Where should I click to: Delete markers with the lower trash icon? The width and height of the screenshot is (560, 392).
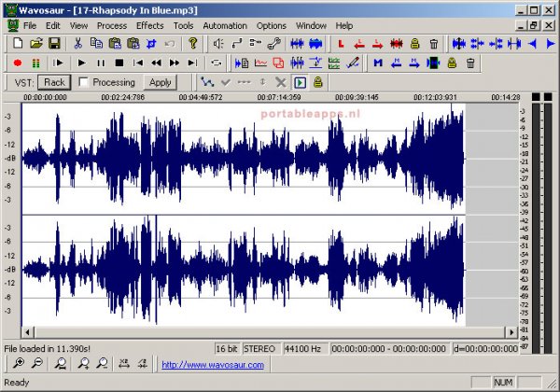click(x=470, y=63)
